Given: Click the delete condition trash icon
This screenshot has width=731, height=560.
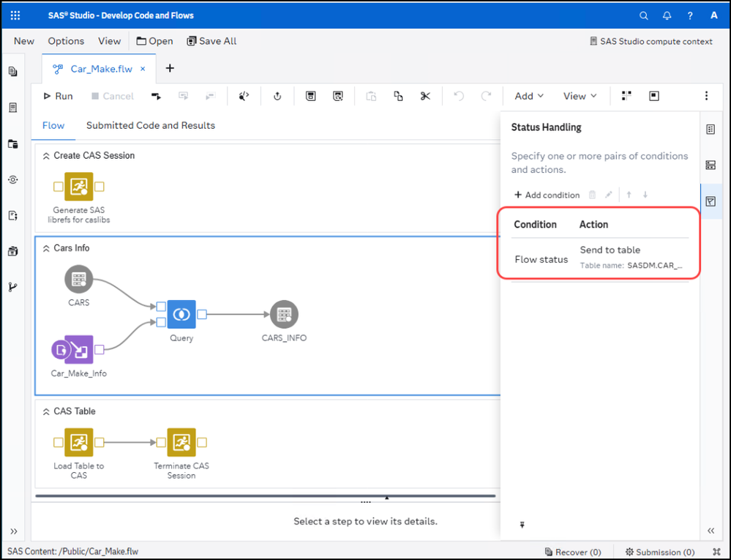Looking at the screenshot, I should click(592, 195).
